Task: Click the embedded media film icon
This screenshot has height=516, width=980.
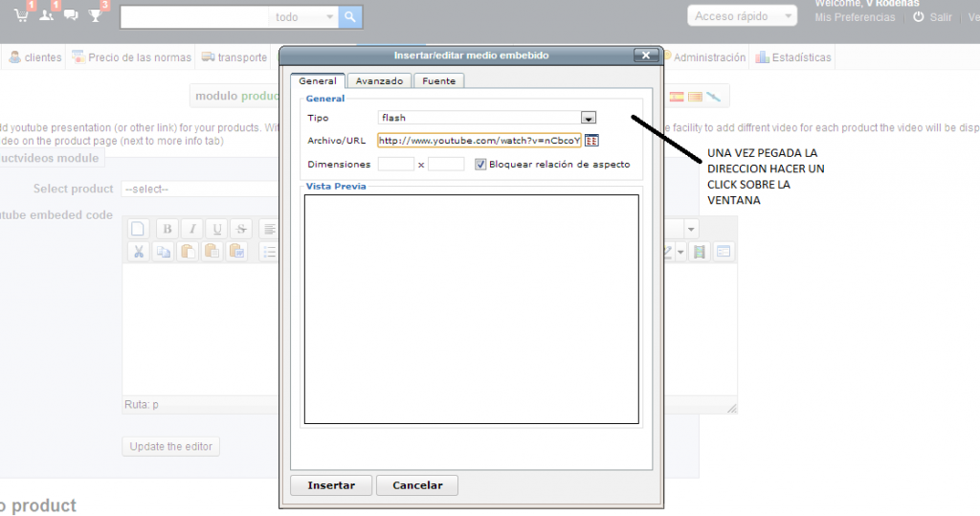Action: (x=700, y=252)
